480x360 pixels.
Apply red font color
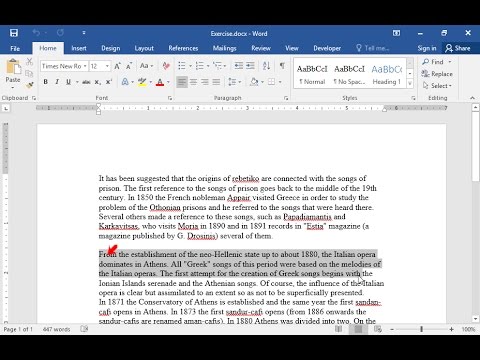click(x=160, y=82)
